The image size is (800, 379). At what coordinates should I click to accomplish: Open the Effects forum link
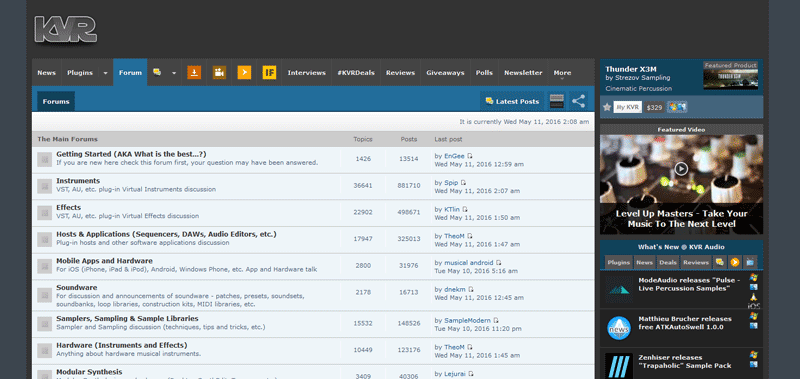(x=68, y=207)
